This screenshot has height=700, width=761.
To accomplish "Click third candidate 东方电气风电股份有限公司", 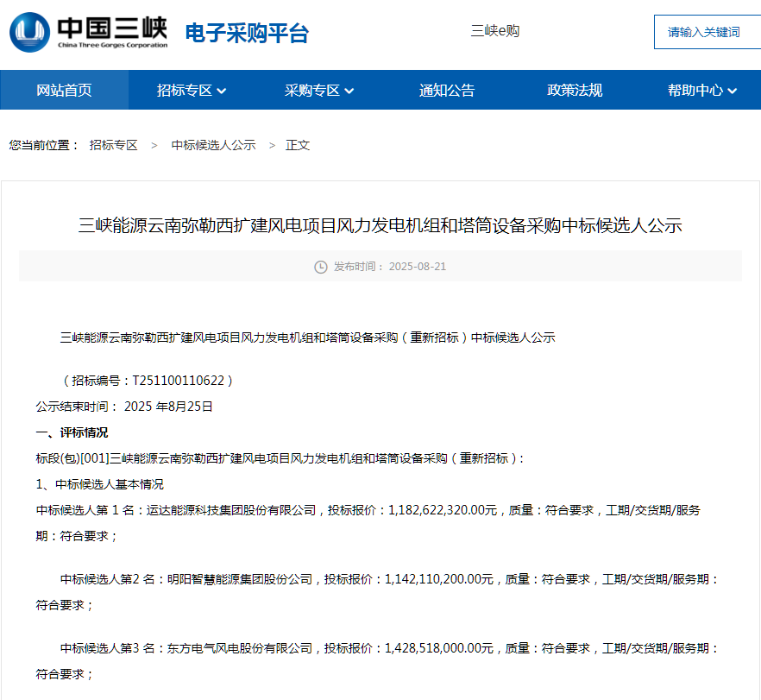I will coord(240,648).
